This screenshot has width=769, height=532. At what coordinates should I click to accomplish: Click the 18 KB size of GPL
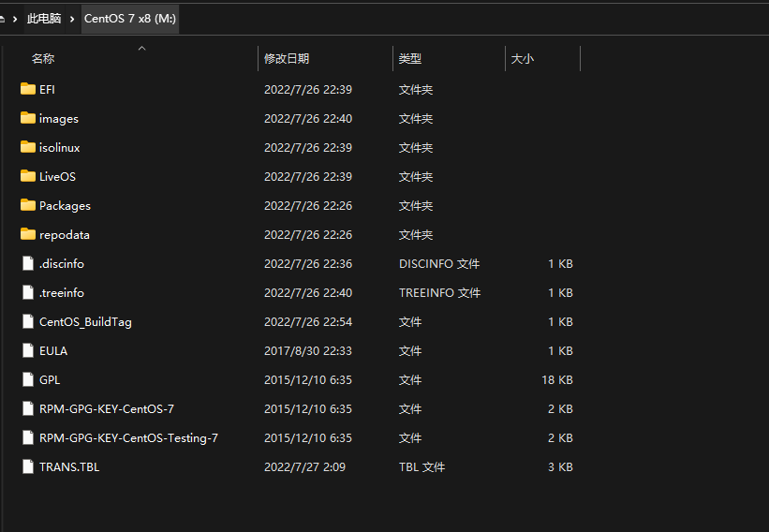click(x=557, y=379)
